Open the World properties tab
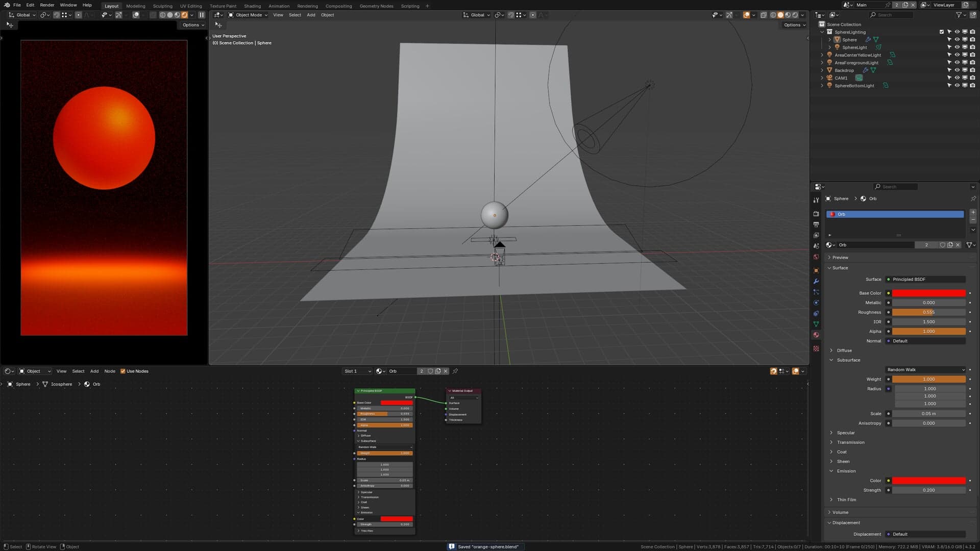Screen dimensions: 980x551 click(x=816, y=257)
